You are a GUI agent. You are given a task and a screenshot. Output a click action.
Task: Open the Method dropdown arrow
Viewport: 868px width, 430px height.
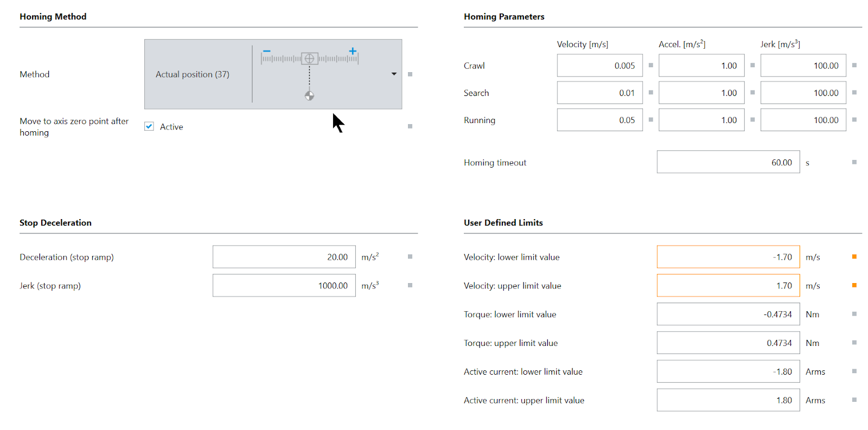[x=394, y=74]
